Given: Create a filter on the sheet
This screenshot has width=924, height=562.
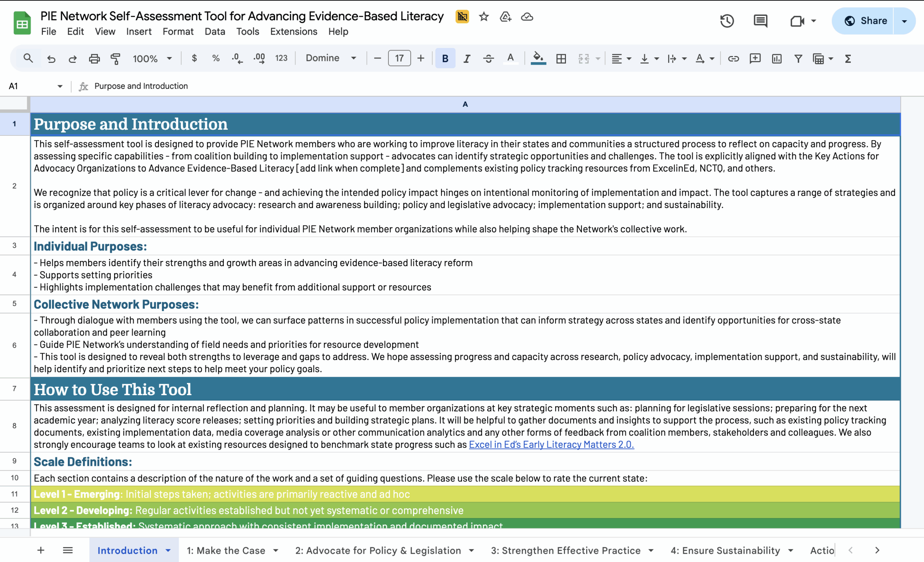Looking at the screenshot, I should tap(798, 59).
